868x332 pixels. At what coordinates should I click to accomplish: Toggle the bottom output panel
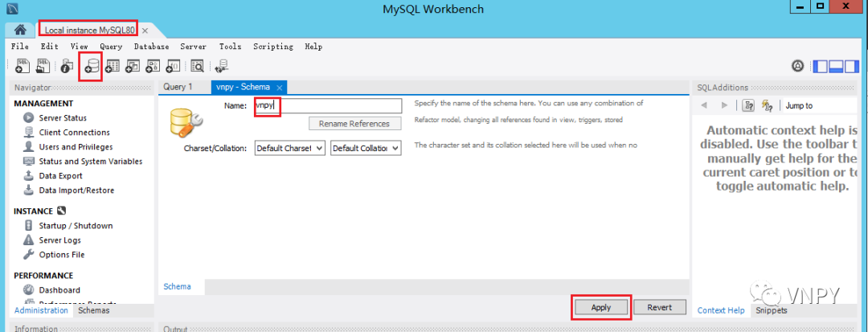[x=836, y=66]
